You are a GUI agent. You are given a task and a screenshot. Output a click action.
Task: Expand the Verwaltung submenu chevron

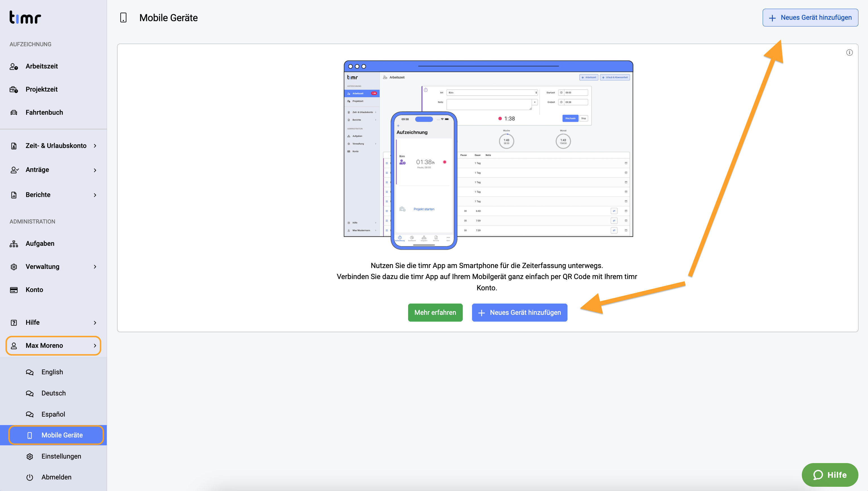coord(95,267)
